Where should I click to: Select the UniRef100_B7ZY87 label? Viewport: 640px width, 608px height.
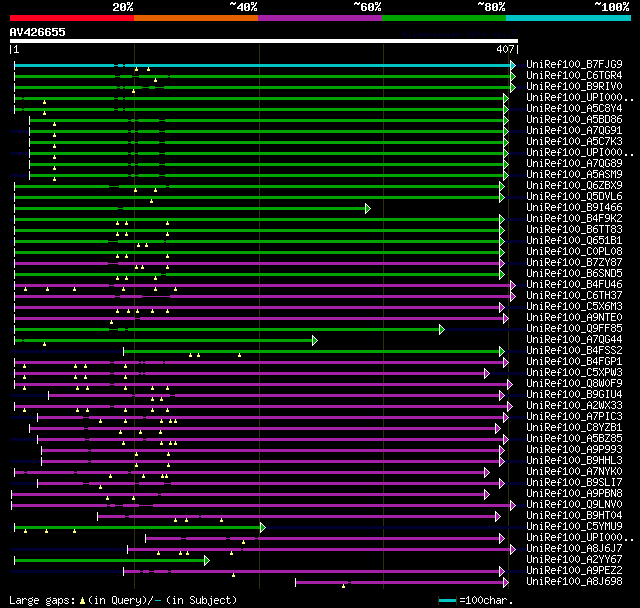(574, 263)
